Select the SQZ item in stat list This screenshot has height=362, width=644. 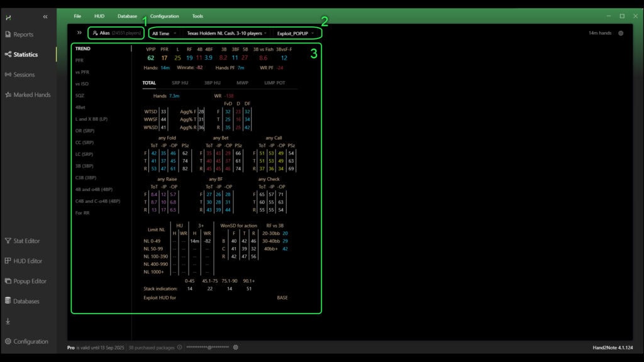pyautogui.click(x=80, y=96)
